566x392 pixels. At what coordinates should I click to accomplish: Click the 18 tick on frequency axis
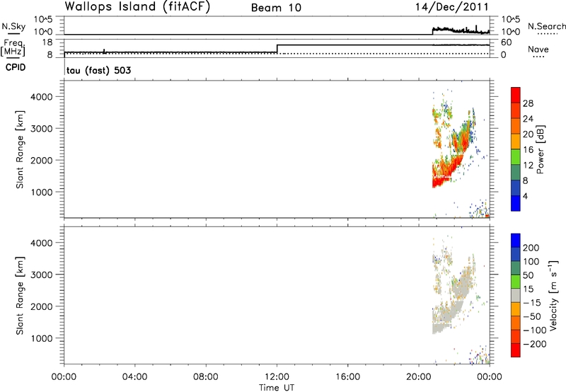tap(47, 42)
